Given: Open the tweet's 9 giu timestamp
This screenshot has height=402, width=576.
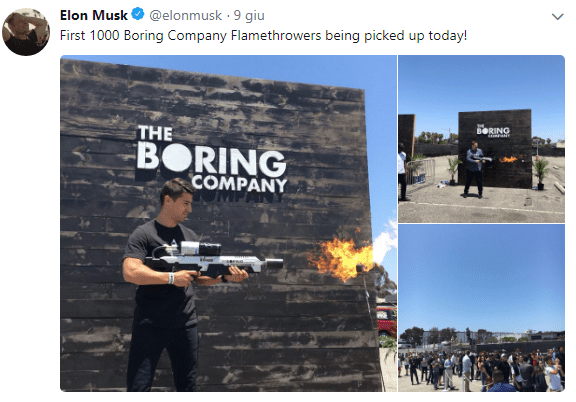Looking at the screenshot, I should pyautogui.click(x=249, y=15).
